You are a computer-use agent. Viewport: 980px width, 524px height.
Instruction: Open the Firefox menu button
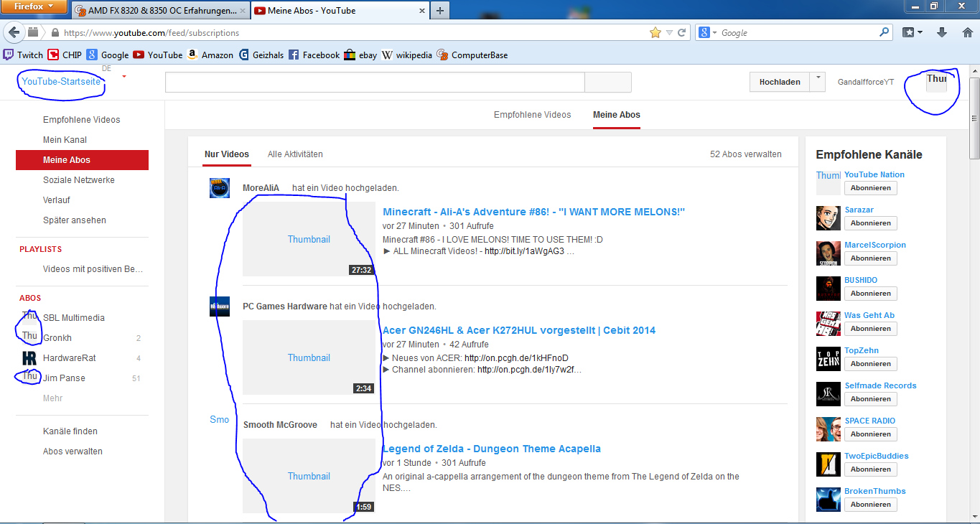click(x=34, y=7)
